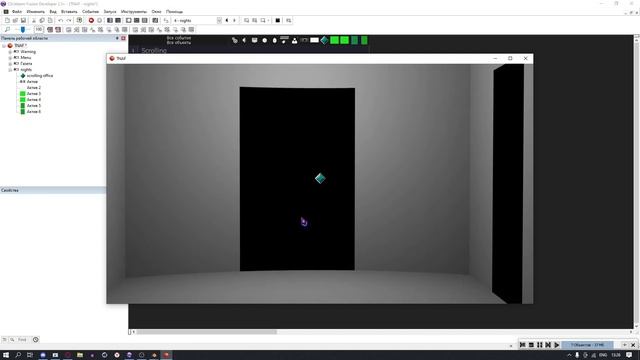Select the scrolling office object in tree
The height and width of the screenshot is (360, 640).
[x=40, y=76]
